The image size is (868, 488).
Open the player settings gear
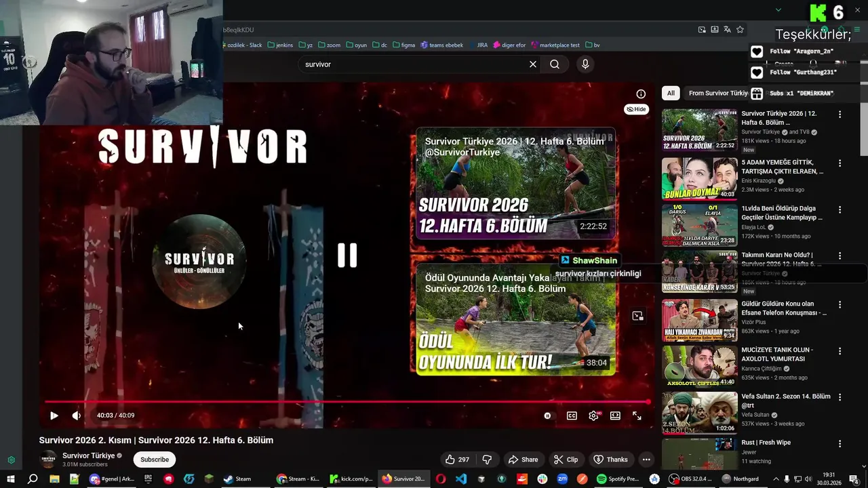click(593, 415)
